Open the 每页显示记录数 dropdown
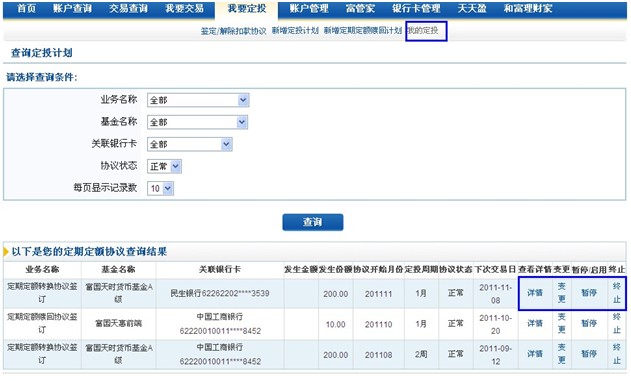Image resolution: width=631 pixels, height=381 pixels. (161, 188)
